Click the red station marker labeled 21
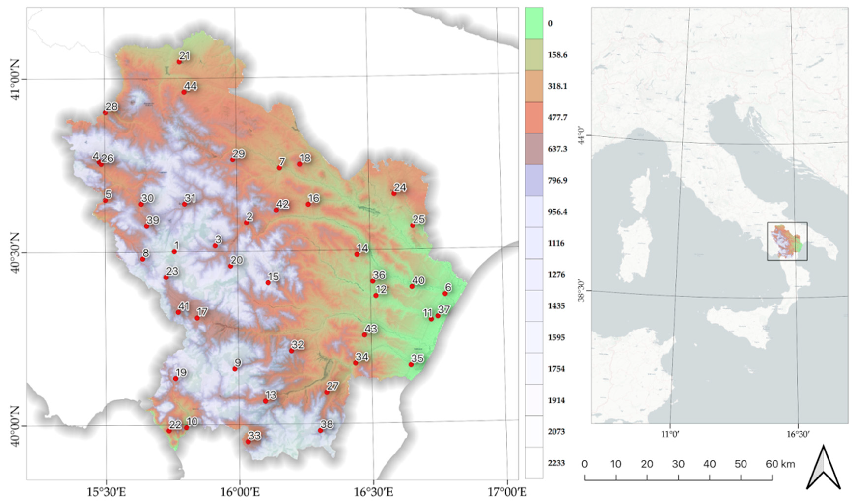This screenshot has width=857, height=504. (x=179, y=62)
